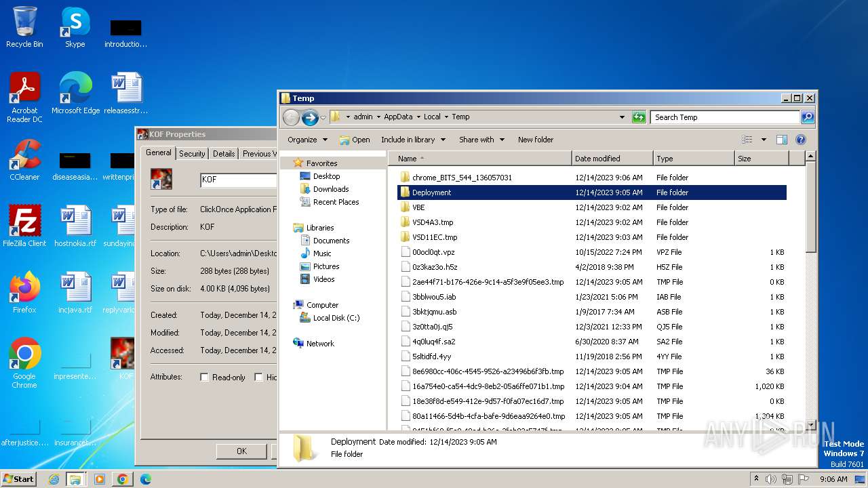Switch to Previous Versions tab

258,154
